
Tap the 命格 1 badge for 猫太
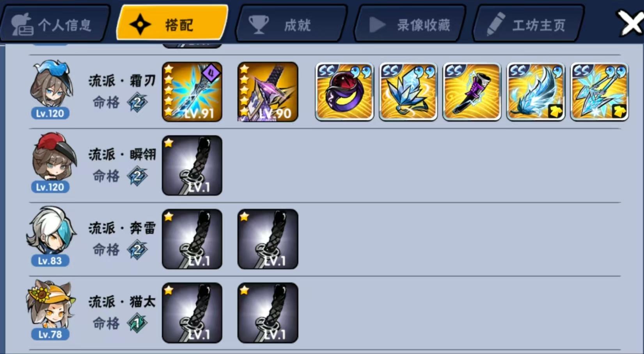(137, 323)
